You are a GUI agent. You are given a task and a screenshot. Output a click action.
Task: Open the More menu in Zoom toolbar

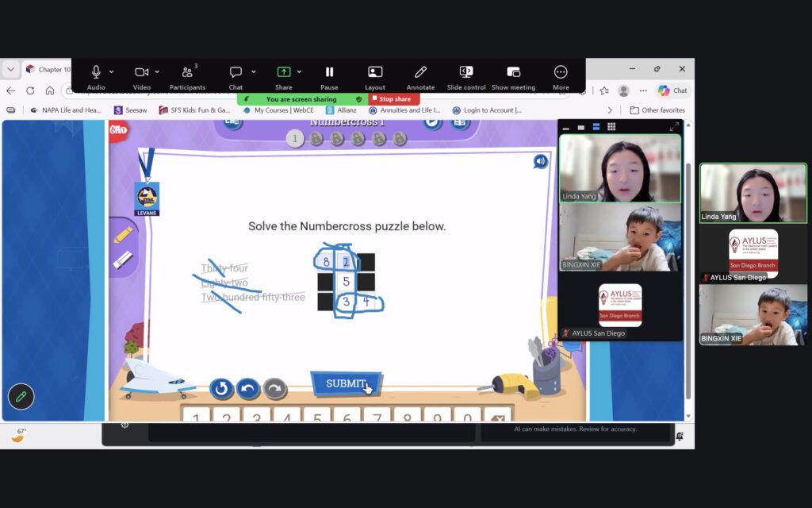coord(561,76)
